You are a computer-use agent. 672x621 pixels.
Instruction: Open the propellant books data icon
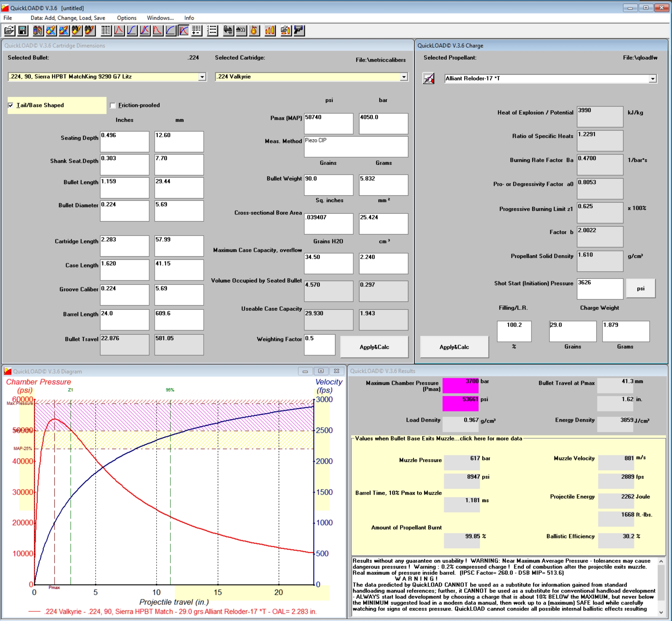38,30
